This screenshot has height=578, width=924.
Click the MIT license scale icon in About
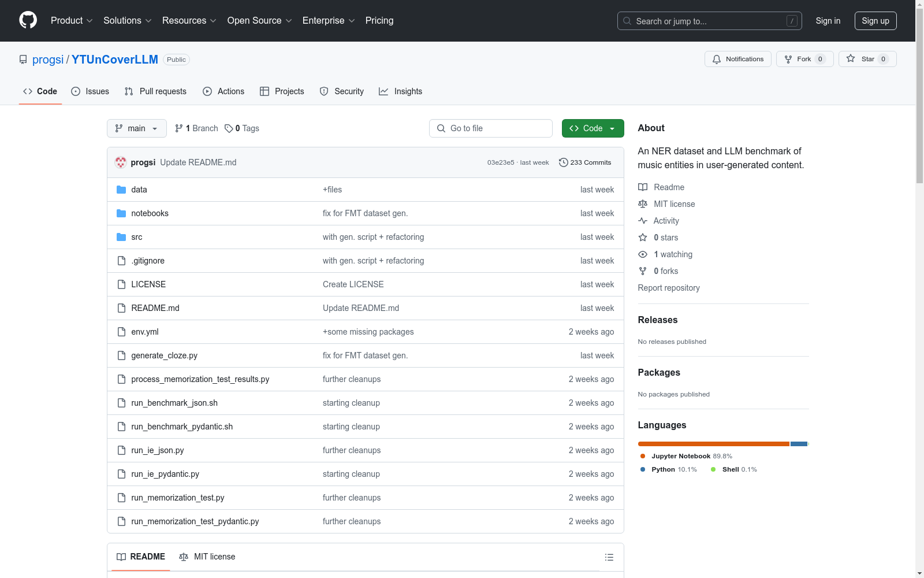(643, 204)
